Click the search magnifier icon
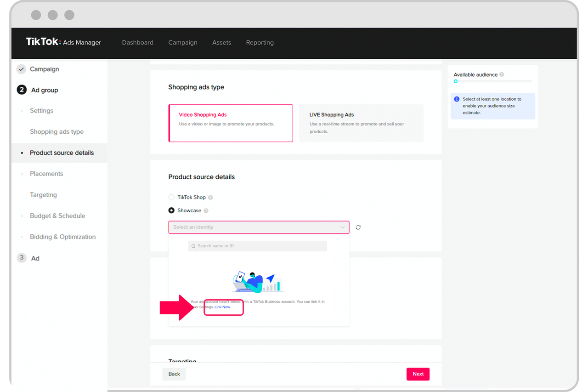Image resolution: width=588 pixels, height=392 pixels. coord(193,246)
